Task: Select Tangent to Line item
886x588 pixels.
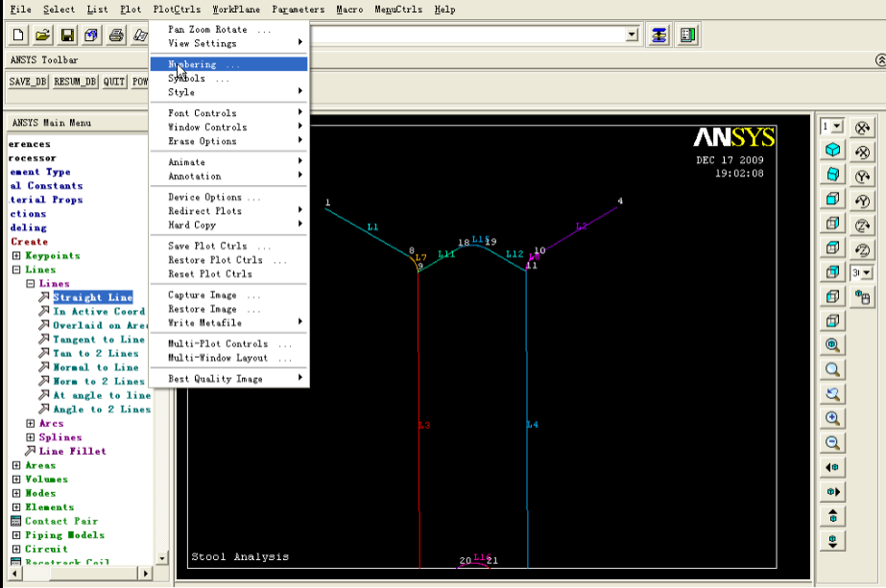Action: pos(99,340)
